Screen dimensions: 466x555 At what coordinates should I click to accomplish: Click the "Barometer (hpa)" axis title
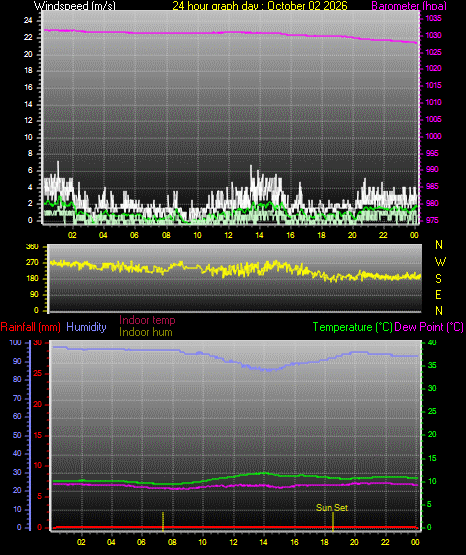409,6
